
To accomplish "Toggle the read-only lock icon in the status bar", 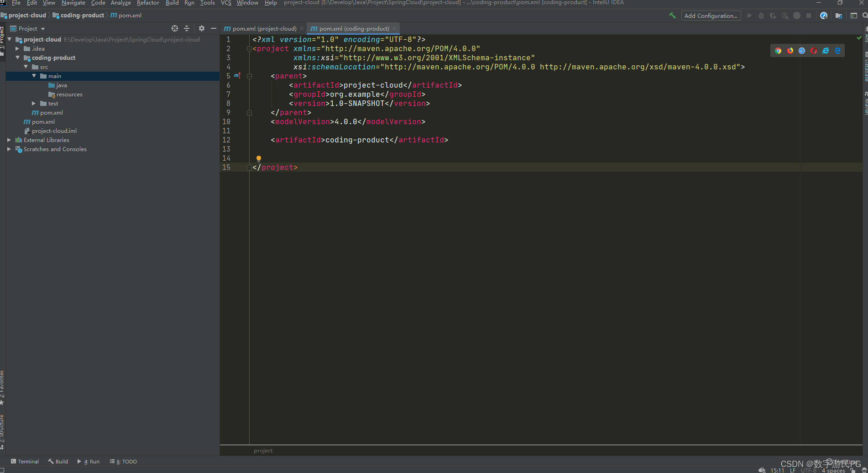I will pos(852,470).
